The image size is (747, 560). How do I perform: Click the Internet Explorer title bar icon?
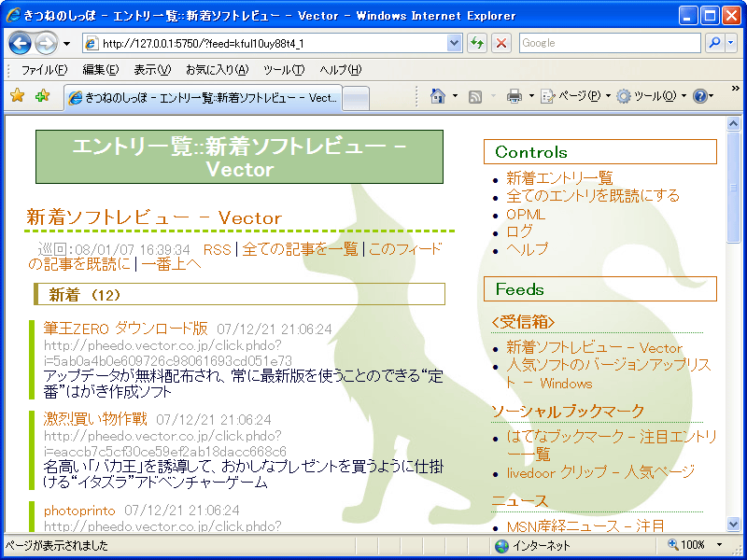pos(12,15)
